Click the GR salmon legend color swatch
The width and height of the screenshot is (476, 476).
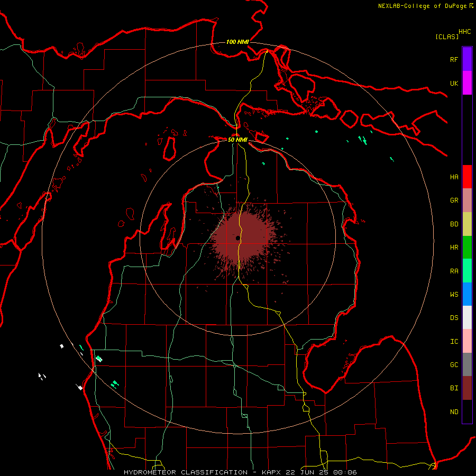467,200
